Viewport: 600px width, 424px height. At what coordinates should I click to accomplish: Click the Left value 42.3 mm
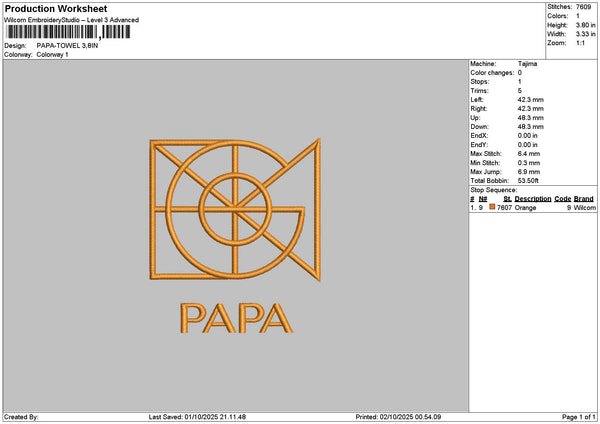(530, 100)
